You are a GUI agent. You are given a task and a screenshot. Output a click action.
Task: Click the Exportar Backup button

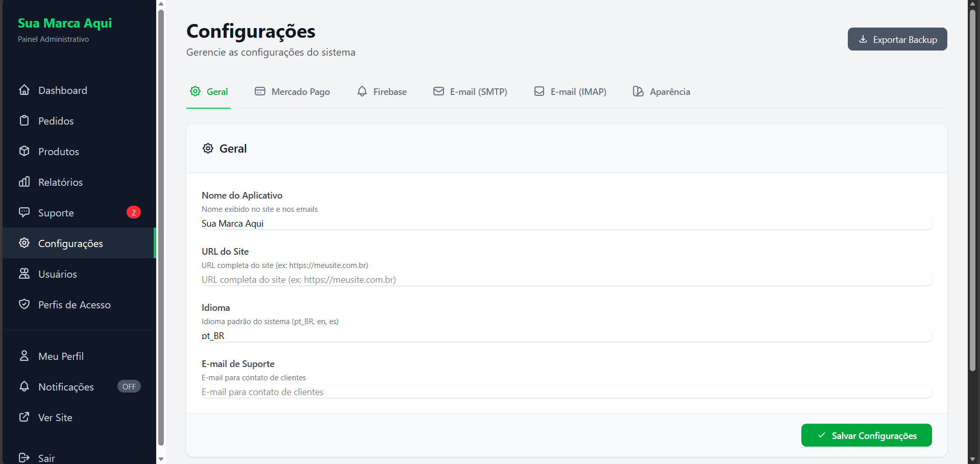click(x=897, y=39)
